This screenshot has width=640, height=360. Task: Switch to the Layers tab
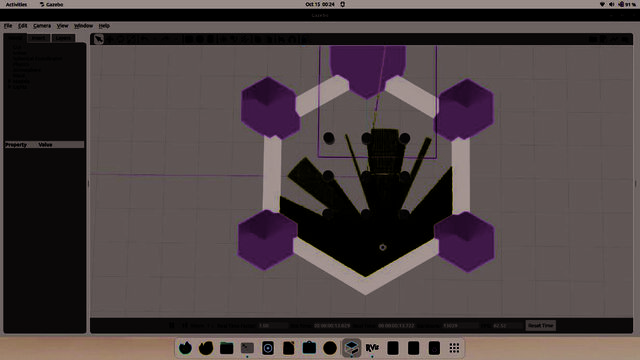point(63,38)
